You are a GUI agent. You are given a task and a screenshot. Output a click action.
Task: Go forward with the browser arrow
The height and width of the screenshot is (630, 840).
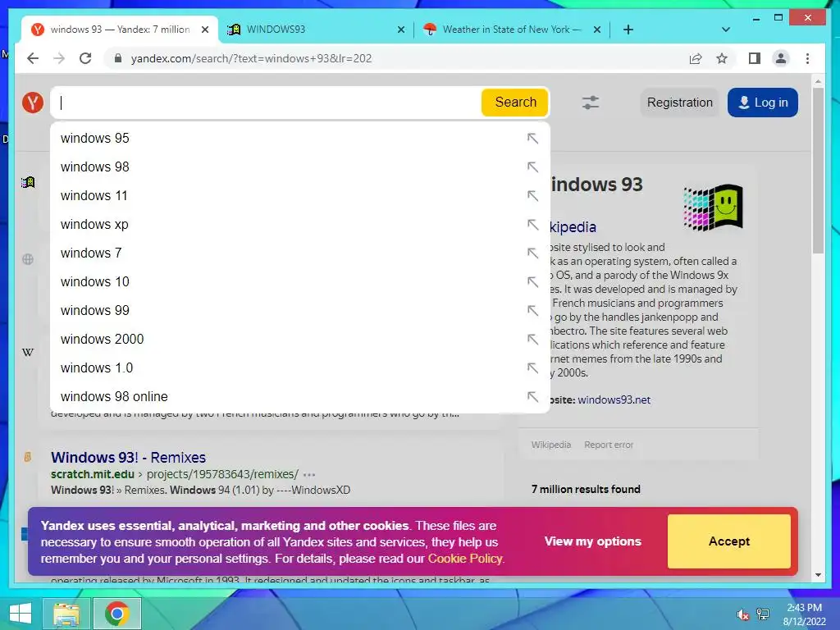pyautogui.click(x=59, y=58)
